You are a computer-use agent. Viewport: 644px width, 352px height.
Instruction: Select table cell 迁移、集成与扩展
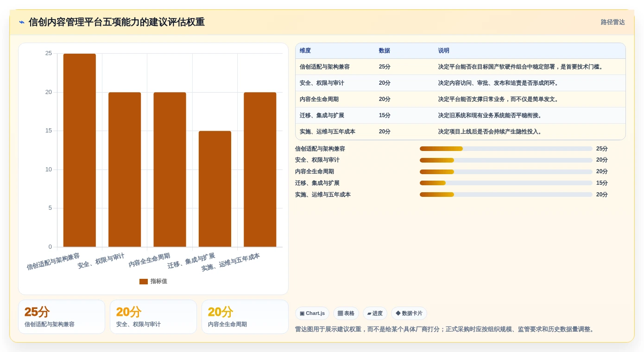pyautogui.click(x=322, y=115)
